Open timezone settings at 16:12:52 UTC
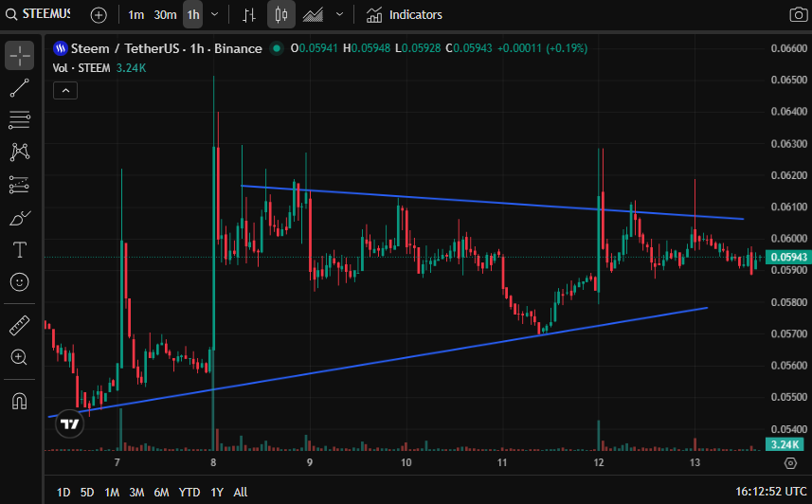 771,492
